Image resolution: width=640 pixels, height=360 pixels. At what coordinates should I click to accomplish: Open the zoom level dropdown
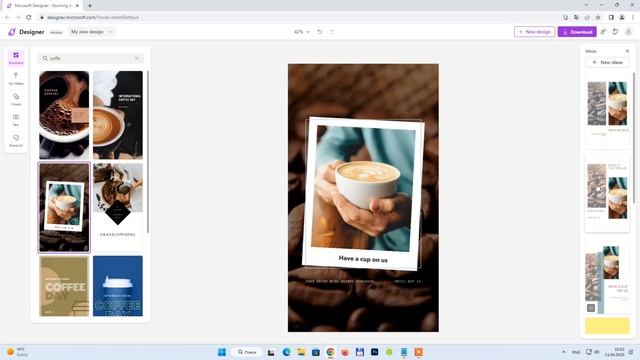[302, 32]
